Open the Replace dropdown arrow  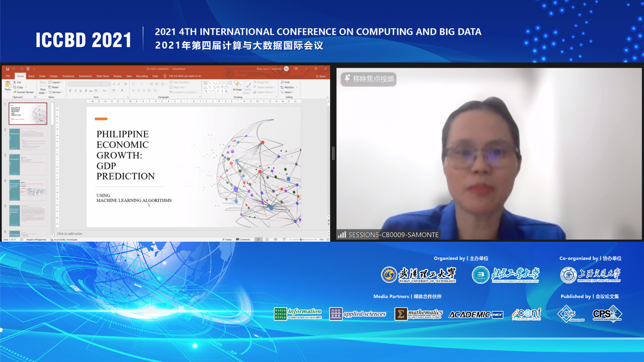pyautogui.click(x=297, y=87)
